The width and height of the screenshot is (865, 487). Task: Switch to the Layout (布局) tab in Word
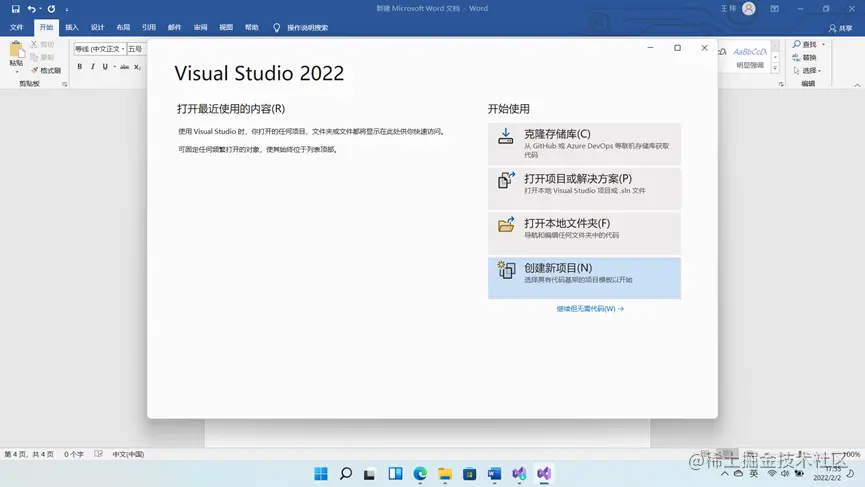123,28
